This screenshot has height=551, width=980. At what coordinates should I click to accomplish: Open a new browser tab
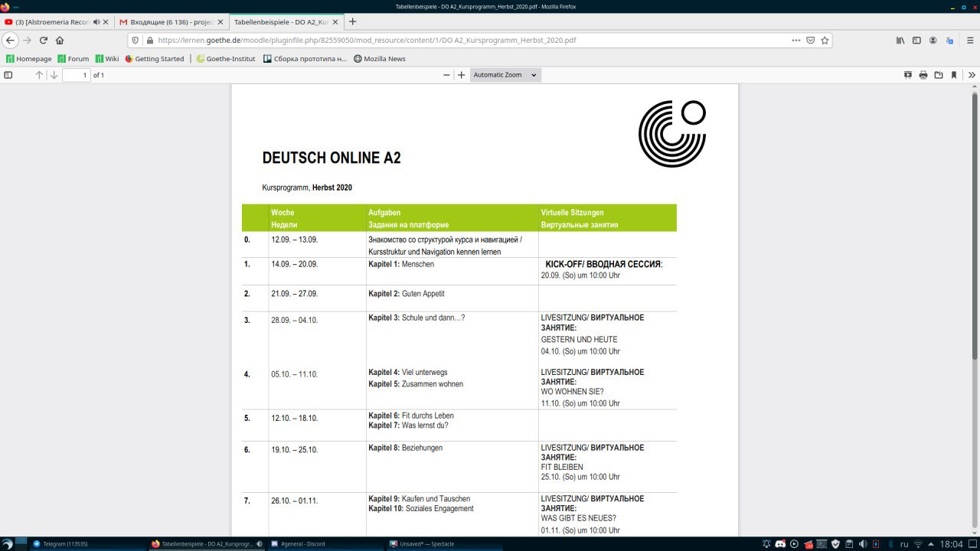(352, 22)
